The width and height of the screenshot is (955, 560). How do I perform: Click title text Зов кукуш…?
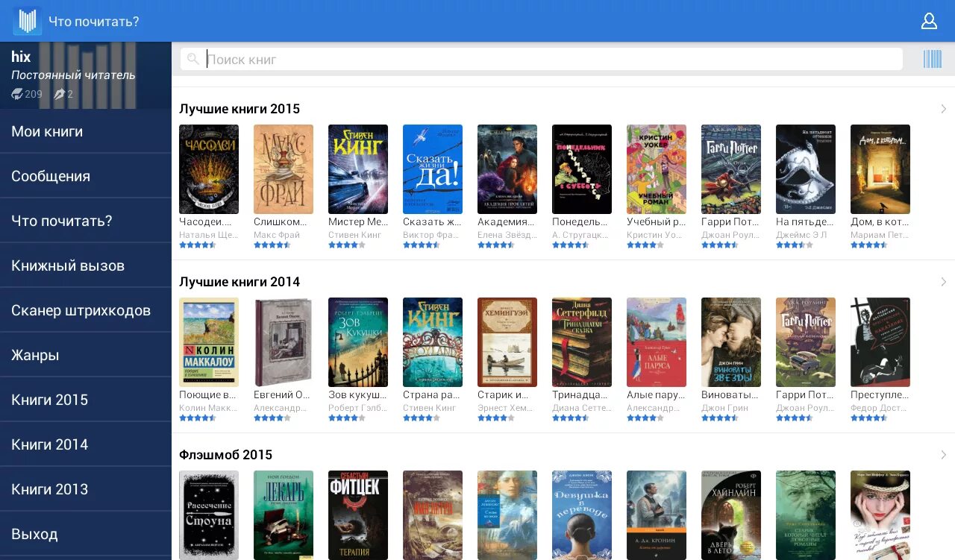[358, 394]
